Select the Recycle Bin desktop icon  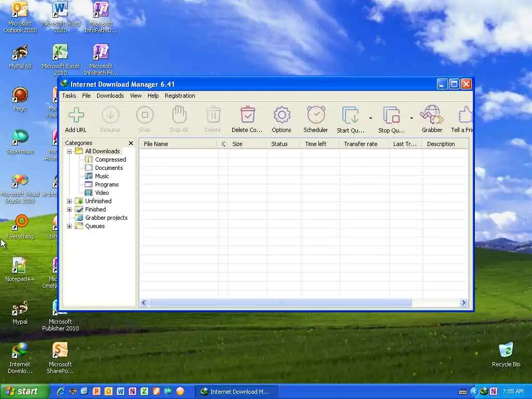click(506, 355)
